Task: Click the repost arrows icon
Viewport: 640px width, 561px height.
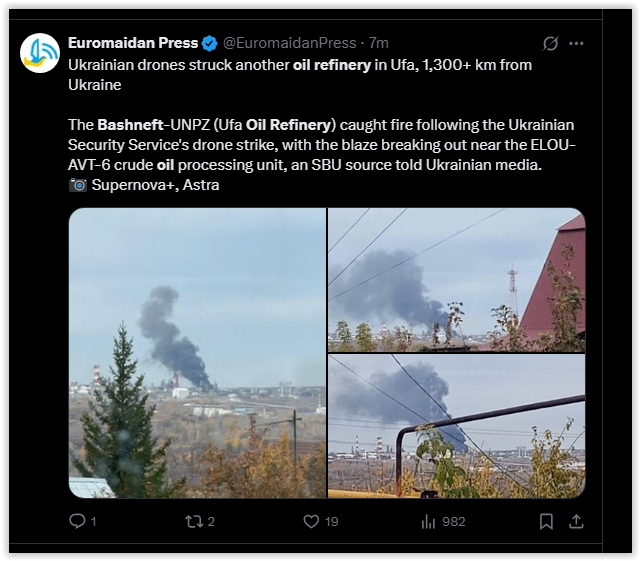Action: pyautogui.click(x=194, y=521)
